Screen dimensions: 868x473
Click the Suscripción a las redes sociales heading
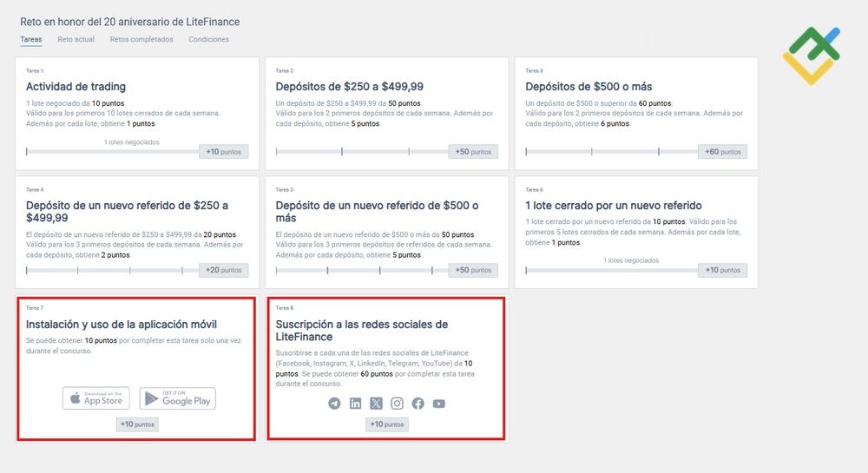point(361,331)
